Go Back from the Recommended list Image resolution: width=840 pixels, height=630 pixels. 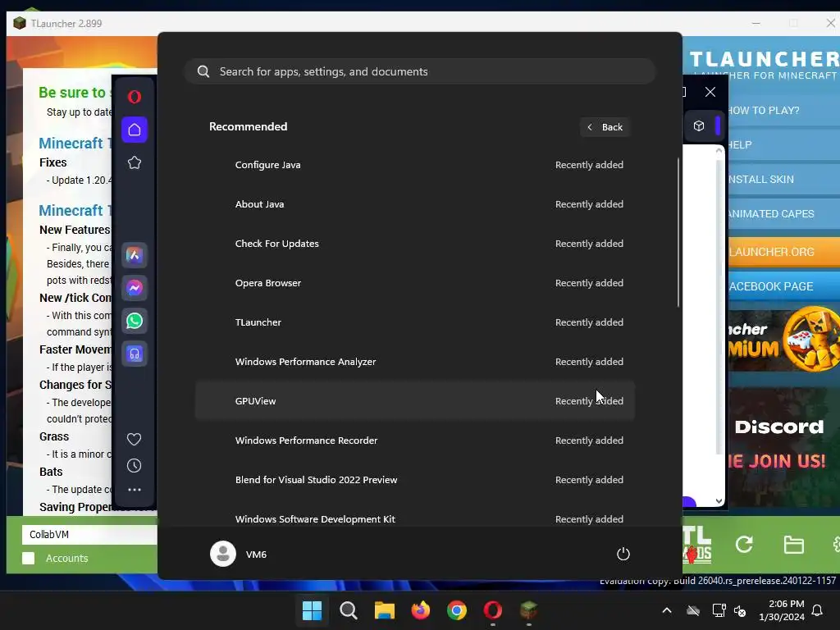coord(605,127)
